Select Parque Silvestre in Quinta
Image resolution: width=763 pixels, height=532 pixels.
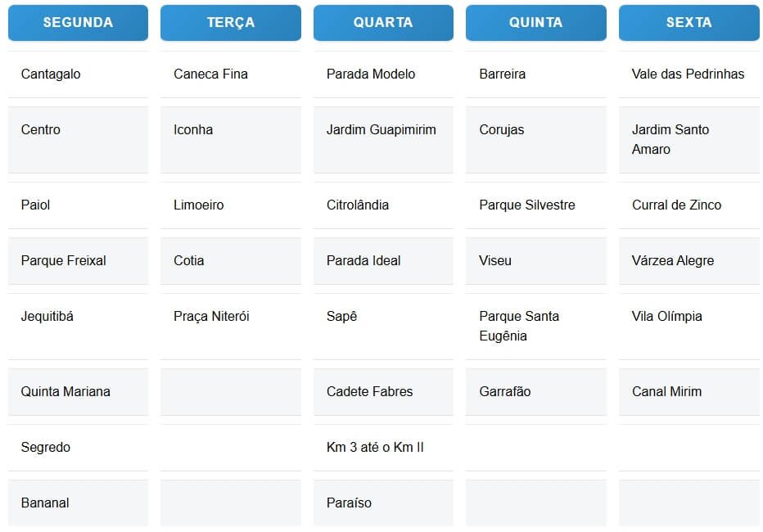point(527,205)
